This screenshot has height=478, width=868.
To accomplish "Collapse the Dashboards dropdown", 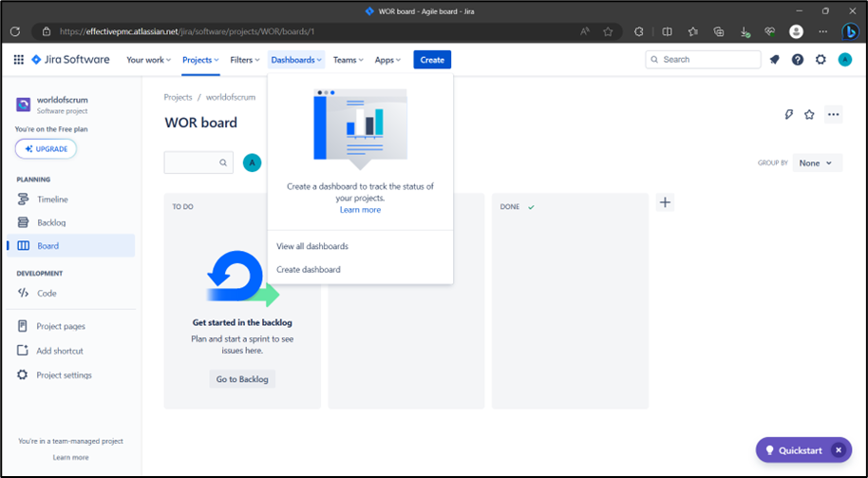I will (x=296, y=60).
